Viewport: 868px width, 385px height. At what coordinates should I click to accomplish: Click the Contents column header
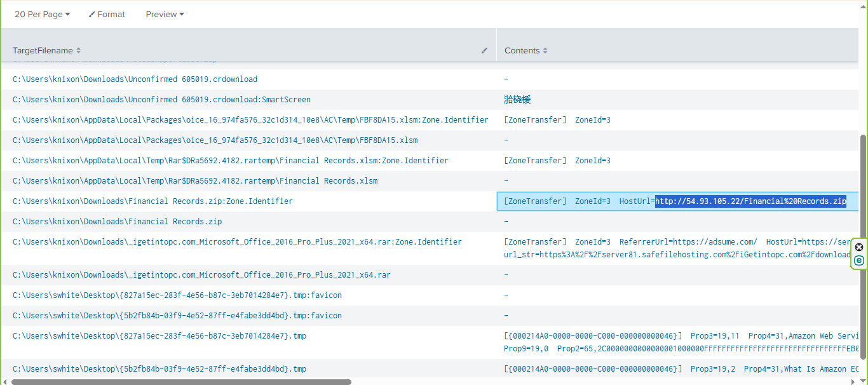click(x=522, y=50)
